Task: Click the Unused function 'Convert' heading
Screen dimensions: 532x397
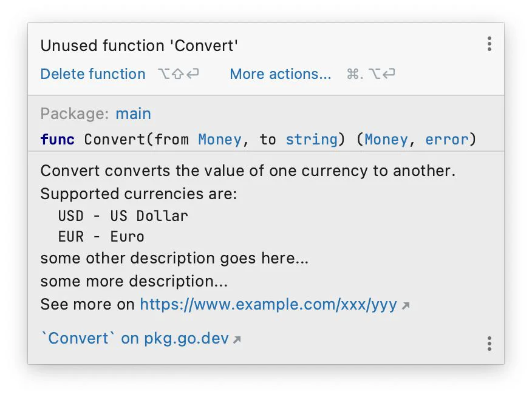Action: [139, 46]
